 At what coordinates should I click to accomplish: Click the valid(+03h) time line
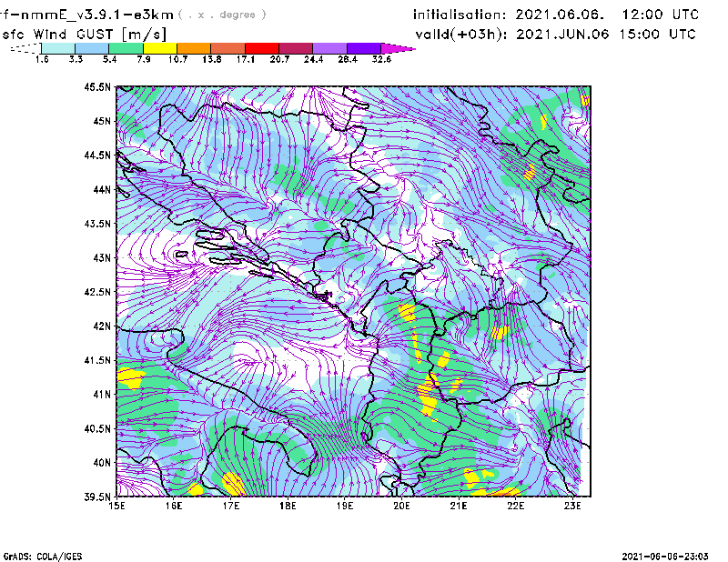click(x=555, y=35)
